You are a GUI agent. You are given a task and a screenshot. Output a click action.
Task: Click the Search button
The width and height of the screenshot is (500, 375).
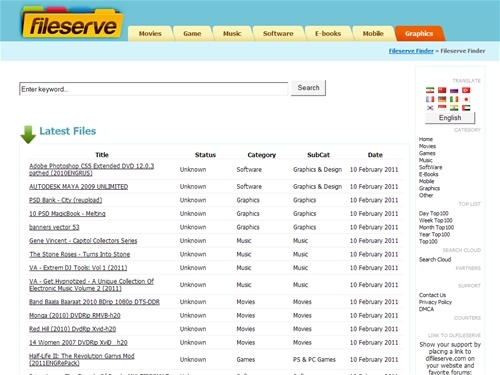click(308, 88)
